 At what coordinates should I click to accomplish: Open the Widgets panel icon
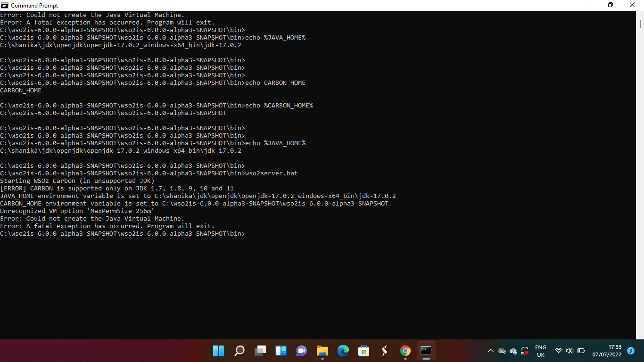tap(281, 351)
